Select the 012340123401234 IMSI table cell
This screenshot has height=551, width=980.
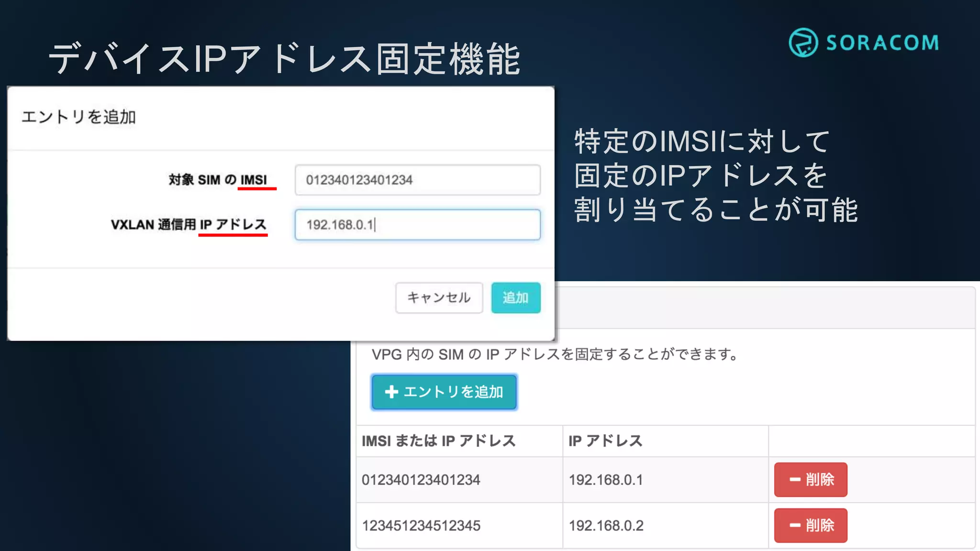click(459, 480)
